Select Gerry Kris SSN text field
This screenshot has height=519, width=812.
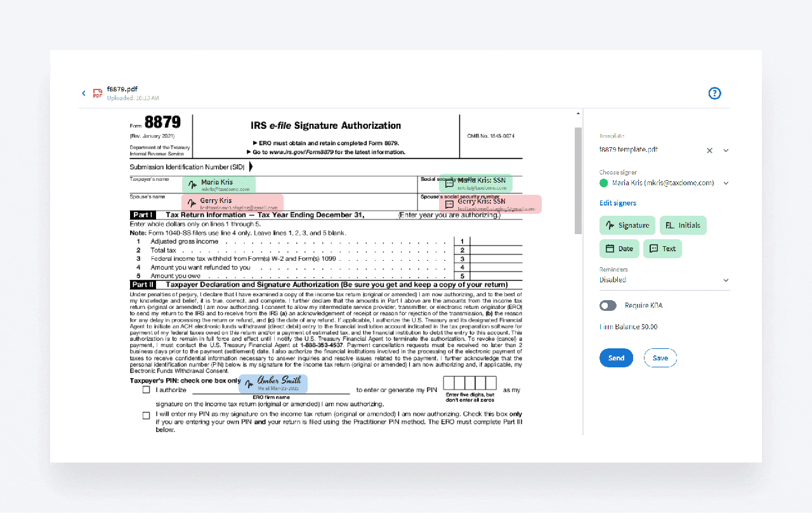click(x=490, y=204)
